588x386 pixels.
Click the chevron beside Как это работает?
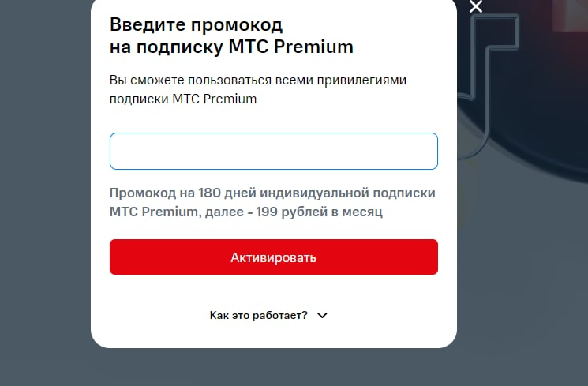322,315
